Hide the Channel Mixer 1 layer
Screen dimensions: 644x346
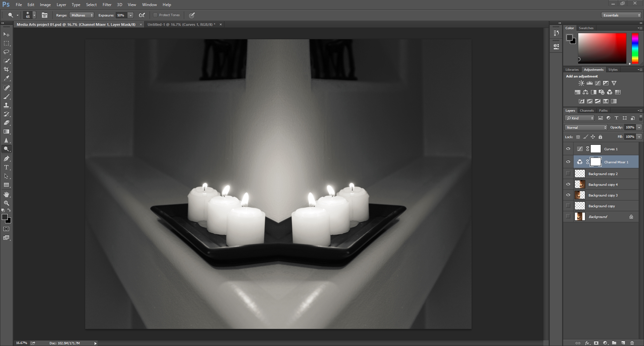coord(568,162)
